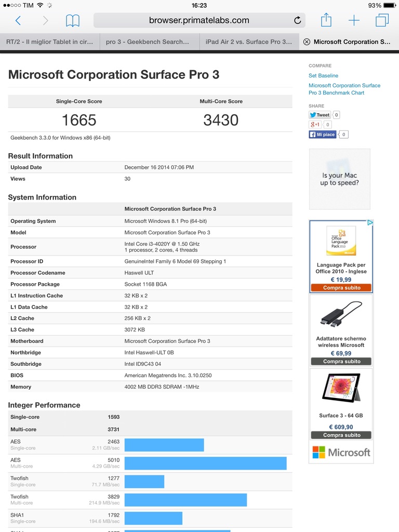Open the share sheet icon
Viewport: 399px width, 532px height.
[x=326, y=20]
